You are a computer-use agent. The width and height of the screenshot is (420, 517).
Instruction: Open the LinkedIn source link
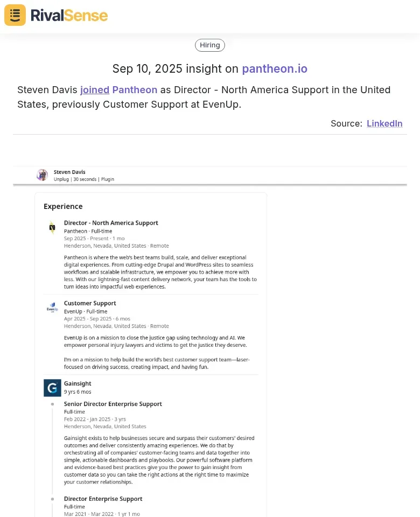[x=384, y=123]
